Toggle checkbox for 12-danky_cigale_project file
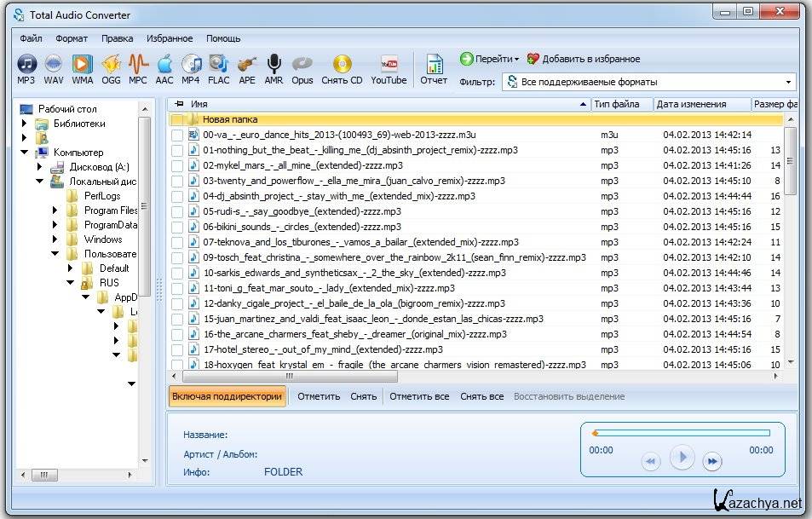Viewport: 812px width, 519px height. click(177, 303)
